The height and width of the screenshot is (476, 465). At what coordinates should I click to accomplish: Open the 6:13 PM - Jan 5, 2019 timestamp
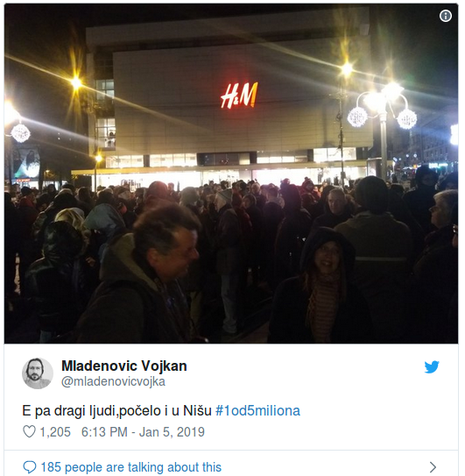[x=143, y=431]
